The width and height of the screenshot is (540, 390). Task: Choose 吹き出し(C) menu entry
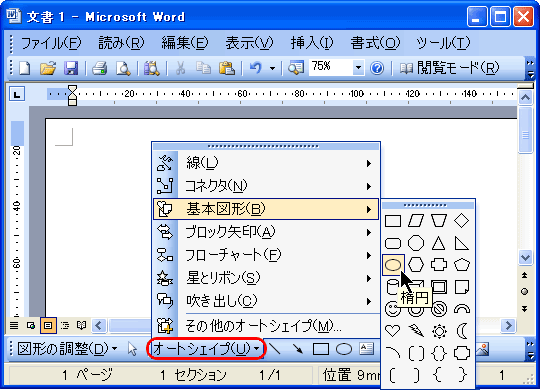click(266, 301)
